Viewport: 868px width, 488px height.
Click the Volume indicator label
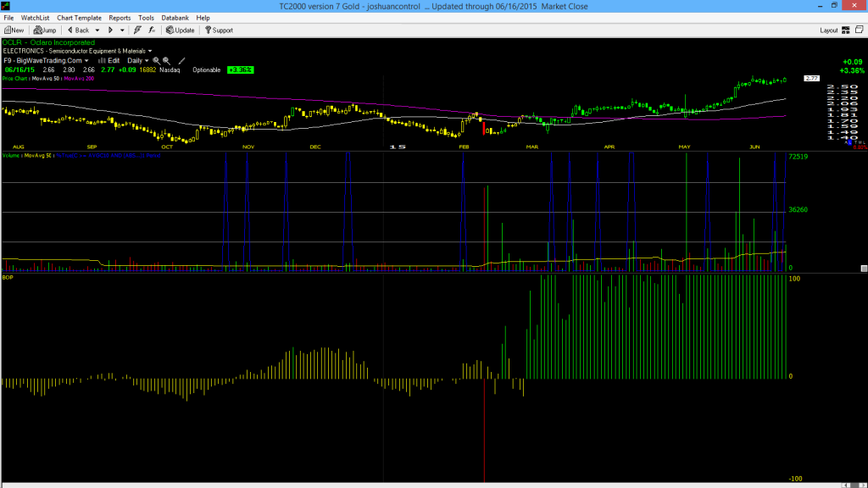10,156
